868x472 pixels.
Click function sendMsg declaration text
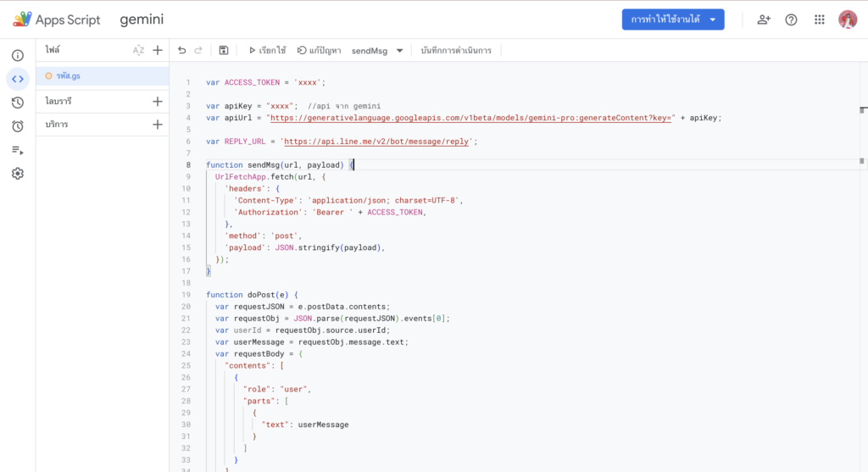click(x=275, y=165)
